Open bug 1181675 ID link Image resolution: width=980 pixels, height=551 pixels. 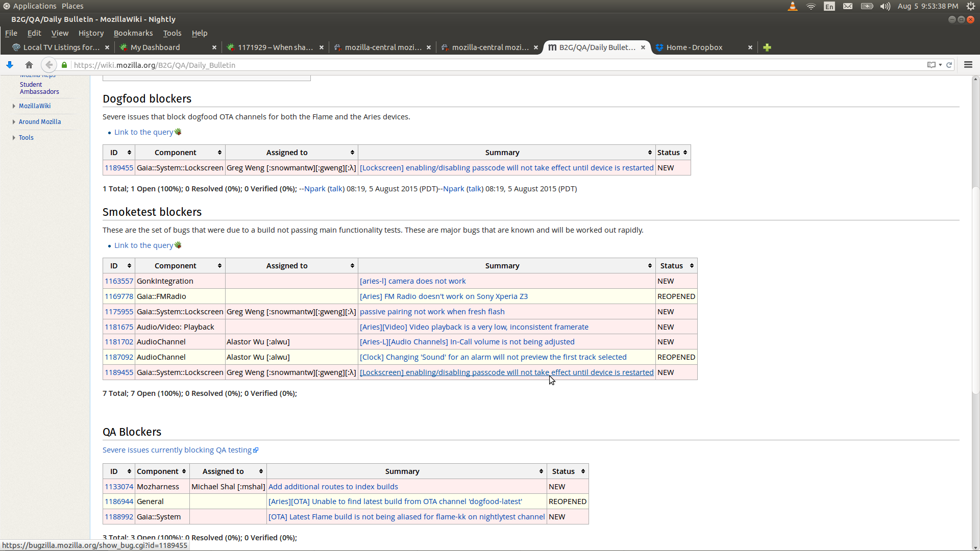tap(119, 327)
